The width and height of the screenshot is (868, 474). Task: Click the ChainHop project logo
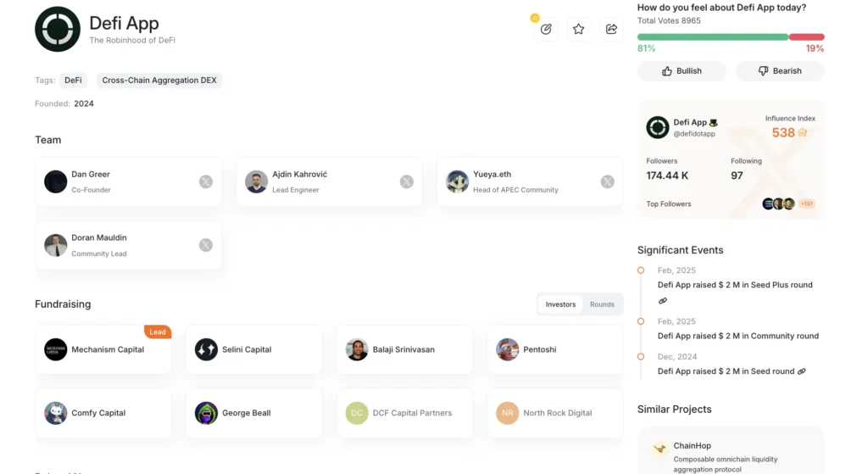(x=659, y=449)
